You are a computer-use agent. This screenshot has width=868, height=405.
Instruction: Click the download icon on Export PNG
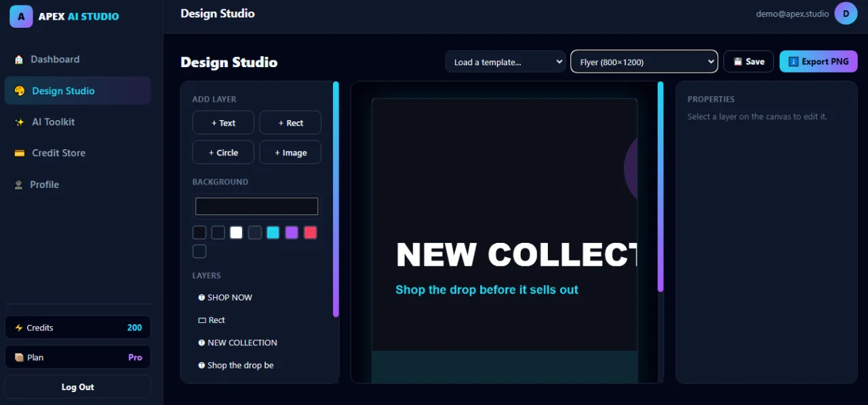[793, 62]
